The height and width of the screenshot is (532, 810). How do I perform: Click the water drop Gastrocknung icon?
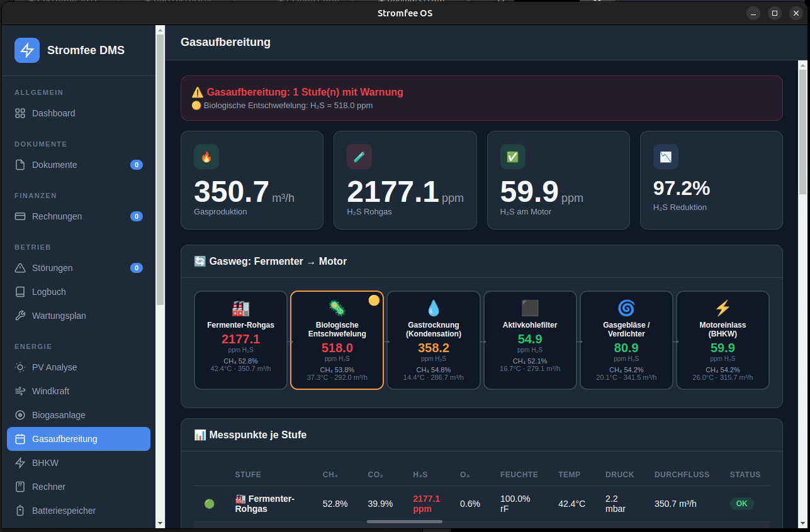coord(434,308)
